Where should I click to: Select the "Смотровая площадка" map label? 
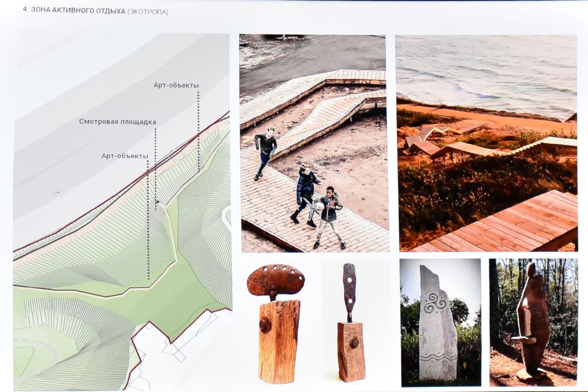[118, 121]
